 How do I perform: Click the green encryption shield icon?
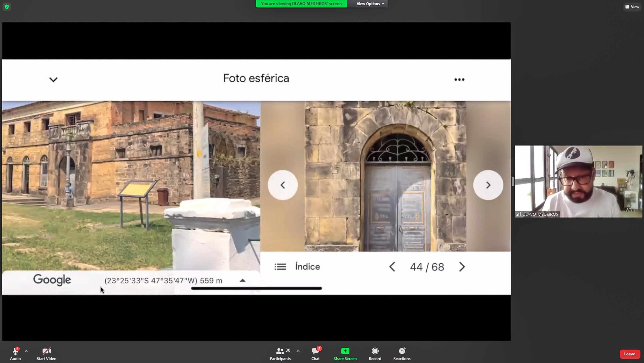tap(7, 7)
